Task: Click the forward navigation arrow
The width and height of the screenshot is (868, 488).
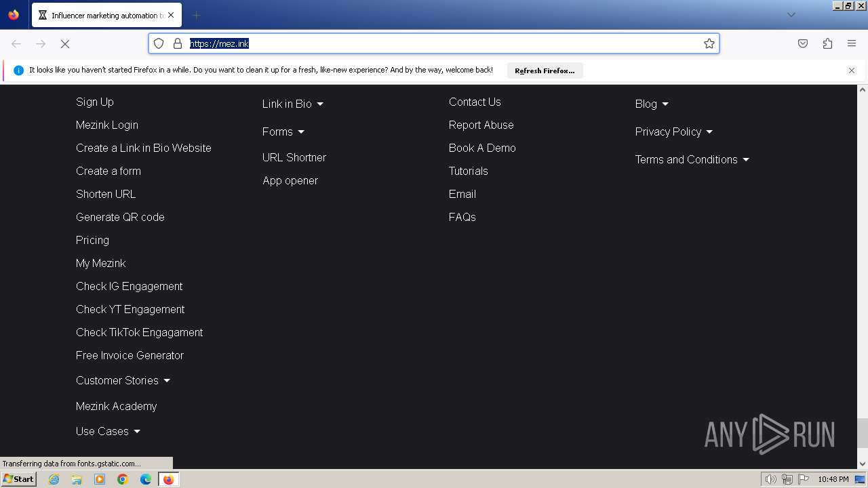Action: coord(41,43)
